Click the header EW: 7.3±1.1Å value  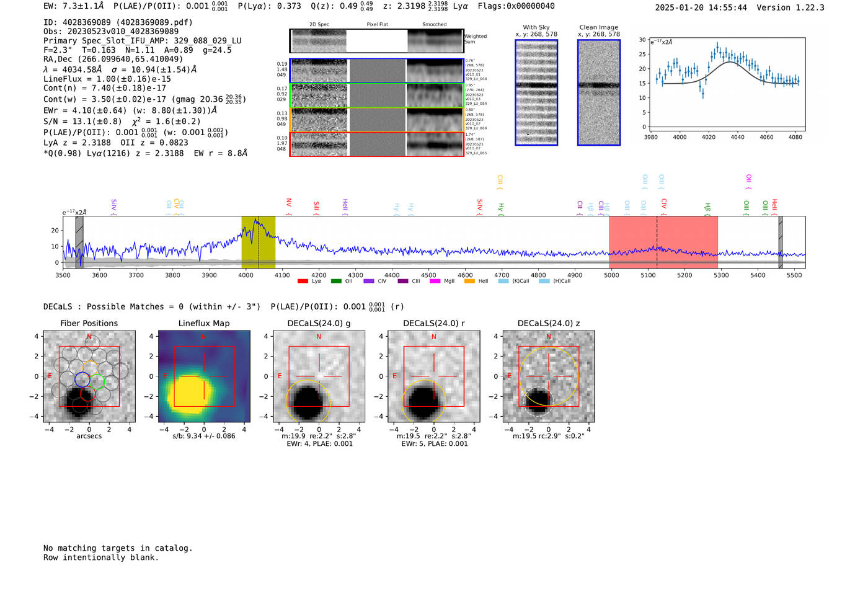point(74,6)
